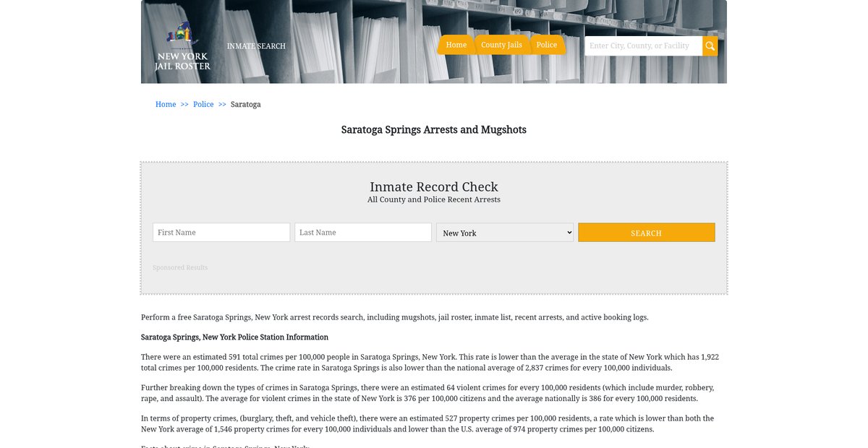Open the Inmate Search header link

[x=256, y=46]
